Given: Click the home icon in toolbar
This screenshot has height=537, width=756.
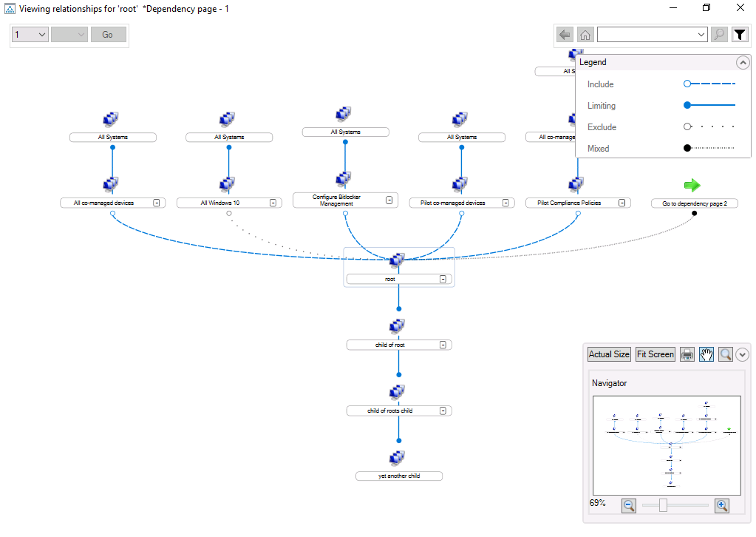Looking at the screenshot, I should pos(585,35).
